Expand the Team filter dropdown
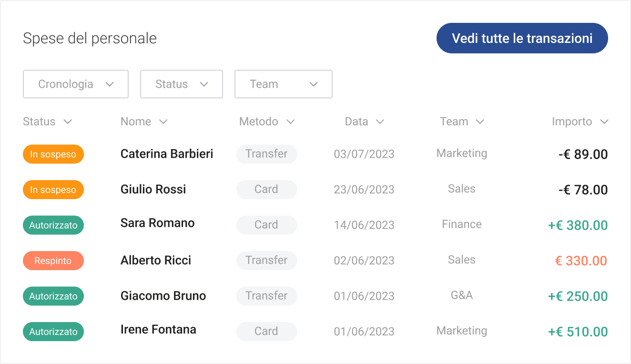Viewport: 631px width, 364px height. pos(284,84)
